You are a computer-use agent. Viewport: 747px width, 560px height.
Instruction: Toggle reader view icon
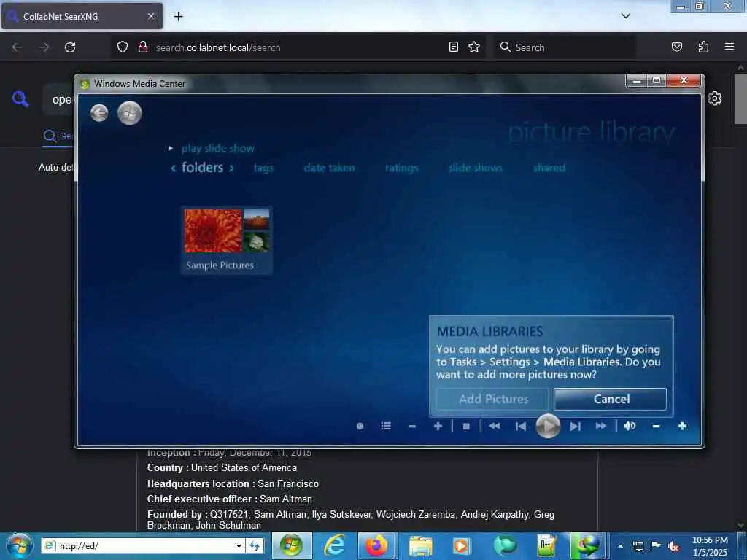pos(454,47)
